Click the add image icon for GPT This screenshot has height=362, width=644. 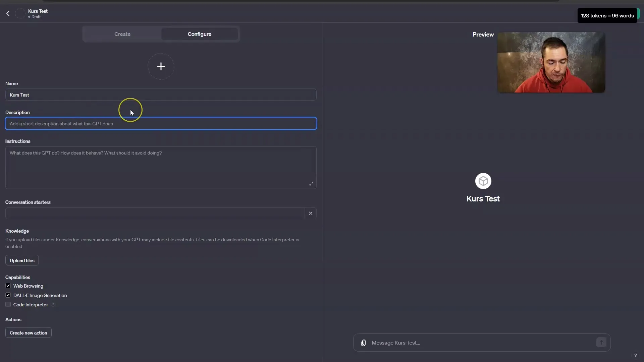click(161, 66)
